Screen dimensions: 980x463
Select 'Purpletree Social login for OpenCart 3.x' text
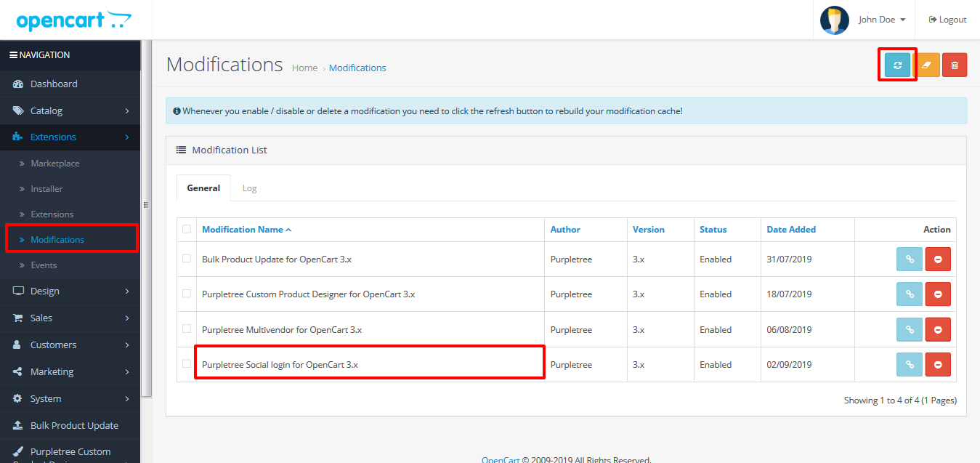(x=280, y=365)
